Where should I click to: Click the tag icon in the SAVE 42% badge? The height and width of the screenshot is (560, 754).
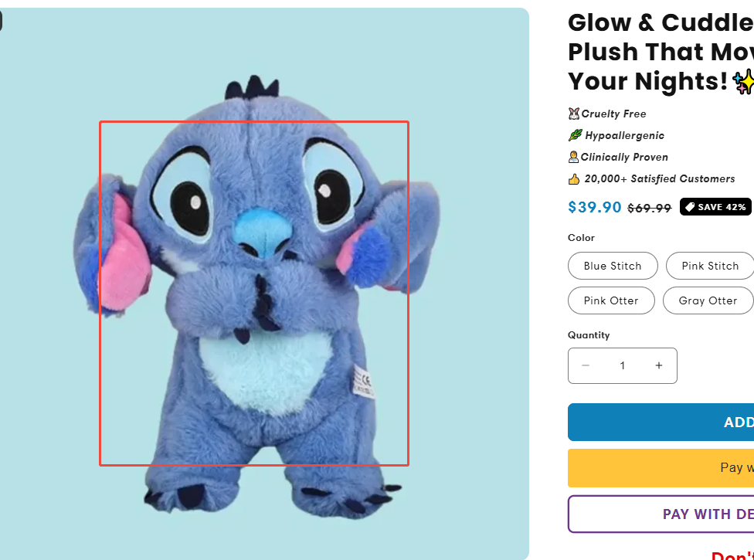690,207
